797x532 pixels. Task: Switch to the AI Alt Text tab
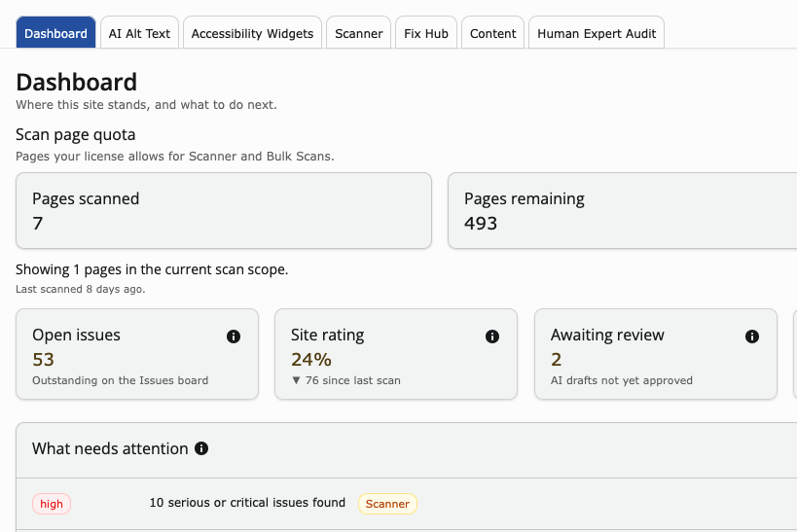139,32
